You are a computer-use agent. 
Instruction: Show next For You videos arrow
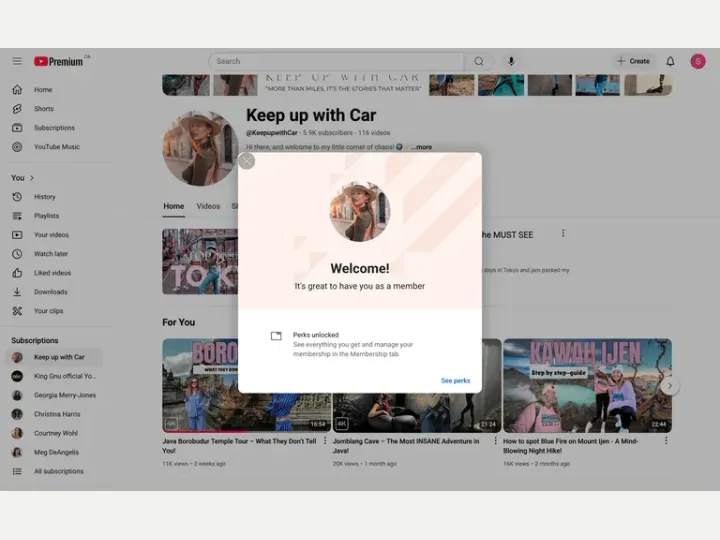(x=670, y=386)
